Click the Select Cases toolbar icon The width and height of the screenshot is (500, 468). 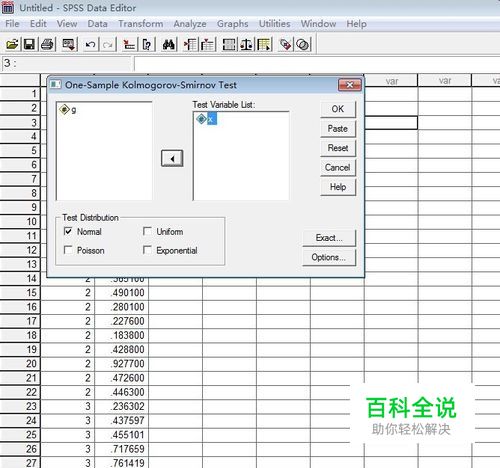point(264,44)
